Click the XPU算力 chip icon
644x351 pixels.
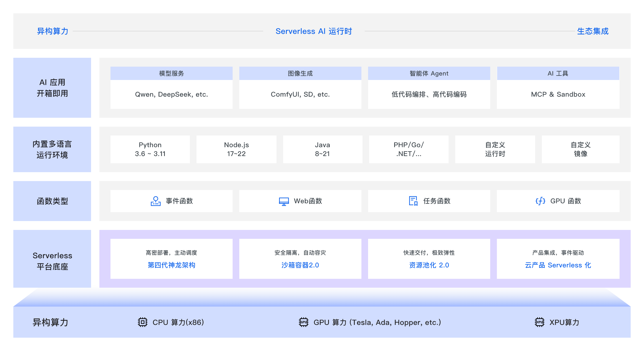pyautogui.click(x=539, y=322)
